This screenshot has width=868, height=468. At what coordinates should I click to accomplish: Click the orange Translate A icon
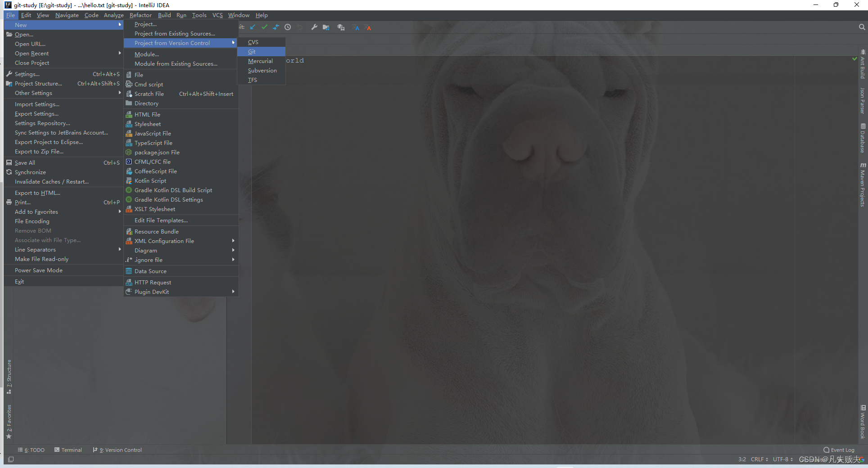(x=368, y=27)
